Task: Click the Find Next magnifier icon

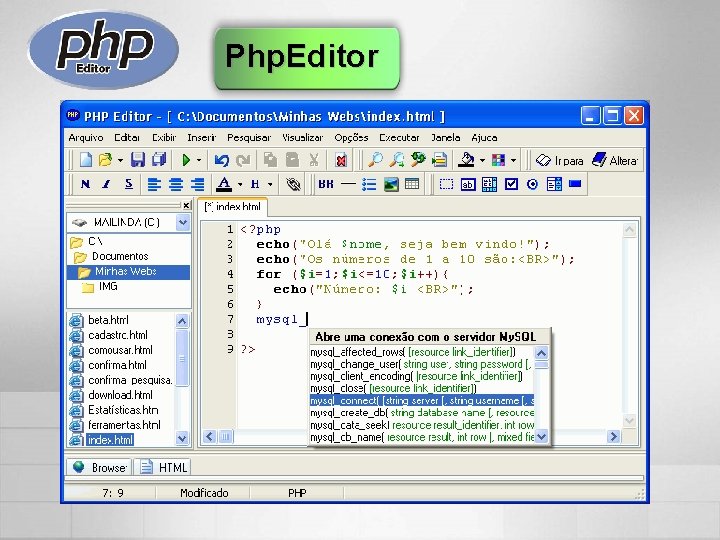Action: pyautogui.click(x=397, y=160)
